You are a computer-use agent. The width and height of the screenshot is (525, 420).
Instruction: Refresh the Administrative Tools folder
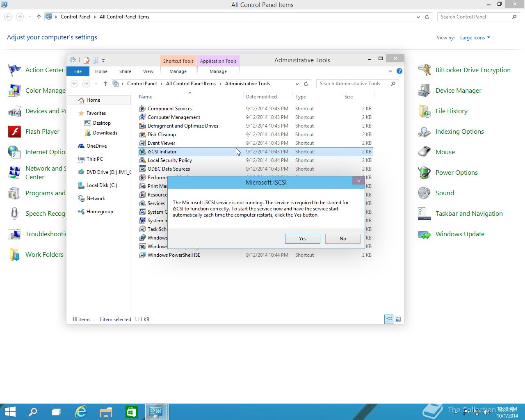(306, 84)
